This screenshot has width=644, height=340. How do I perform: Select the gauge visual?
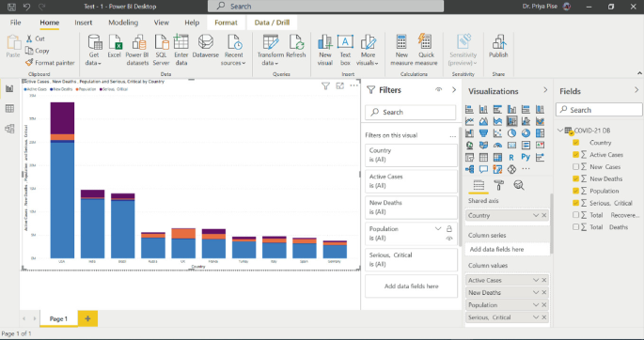(497, 146)
